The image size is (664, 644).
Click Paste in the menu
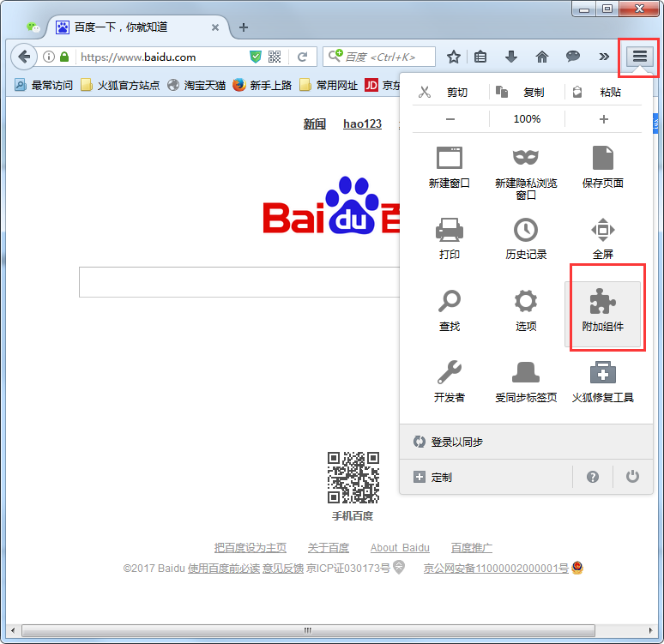point(602,93)
